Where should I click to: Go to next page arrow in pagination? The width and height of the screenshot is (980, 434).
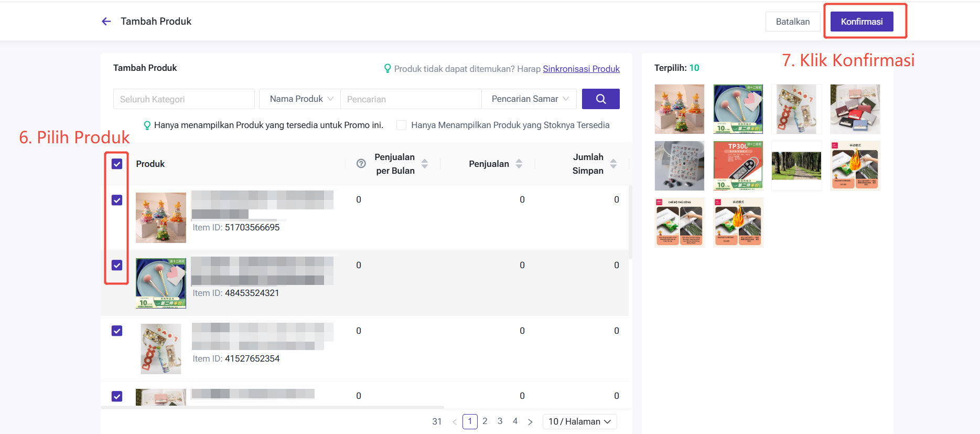[x=530, y=422]
